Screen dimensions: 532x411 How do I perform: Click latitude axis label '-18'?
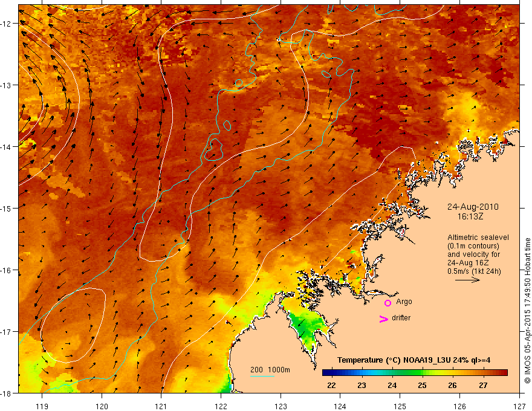click(x=6, y=393)
